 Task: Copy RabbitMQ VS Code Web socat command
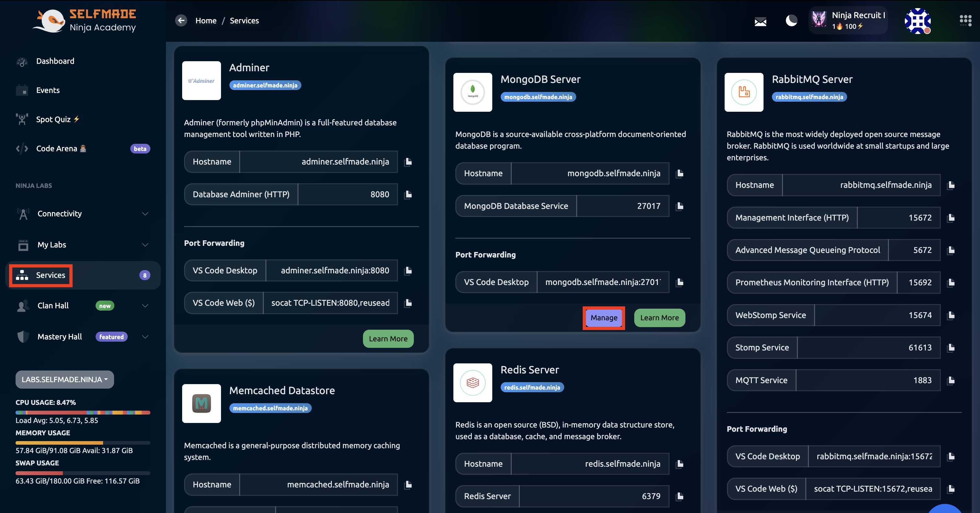pyautogui.click(x=951, y=489)
